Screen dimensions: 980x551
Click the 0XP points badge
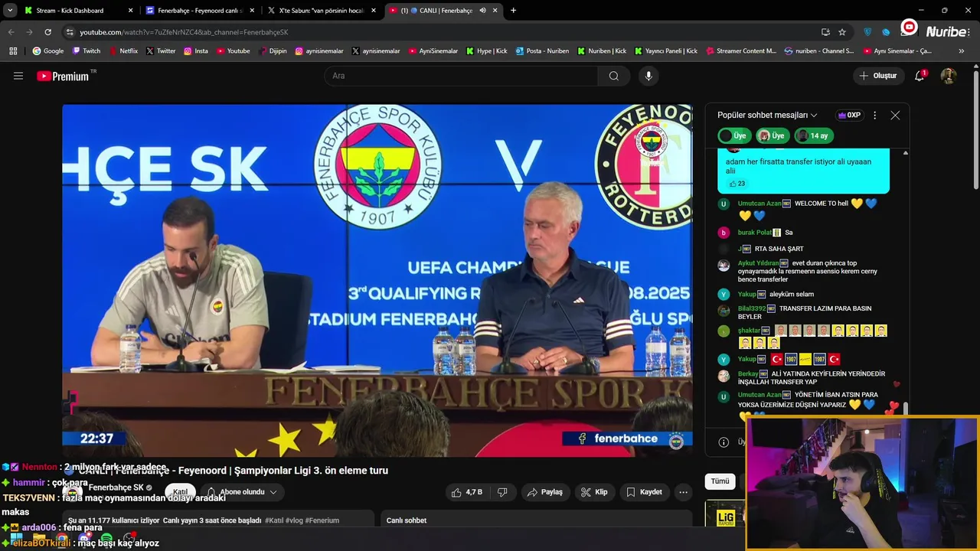click(x=849, y=116)
